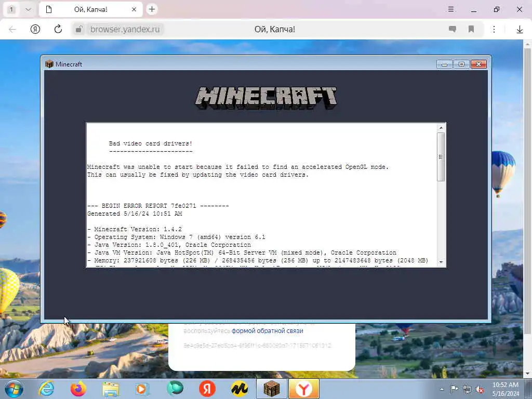Viewport: 532px width, 399px height.
Task: Open Windows Explorer folder on taskbar
Action: pos(111,389)
